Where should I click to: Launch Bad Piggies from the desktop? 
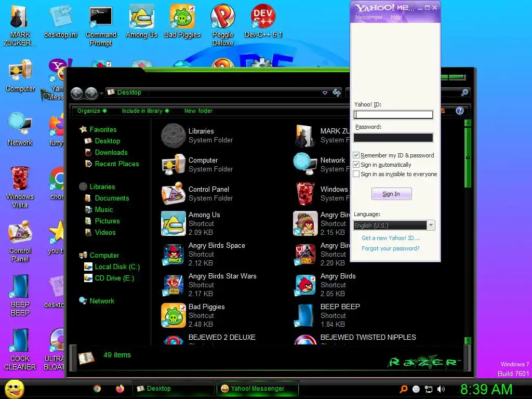pyautogui.click(x=182, y=21)
